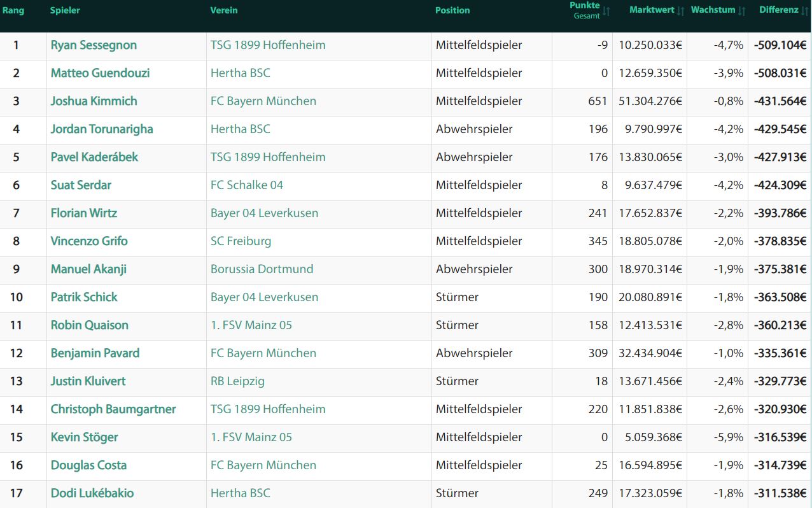Open Joshua Kimmich's player profile
Viewport: 812px width, 508px height.
tap(94, 101)
